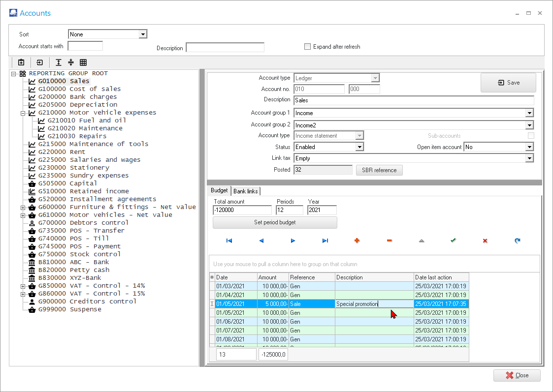Click the collapse all tree toolbar icon

pyautogui.click(x=71, y=62)
